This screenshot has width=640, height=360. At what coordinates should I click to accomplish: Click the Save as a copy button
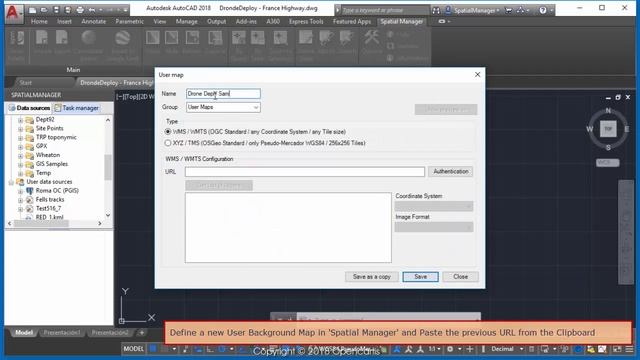point(371,277)
